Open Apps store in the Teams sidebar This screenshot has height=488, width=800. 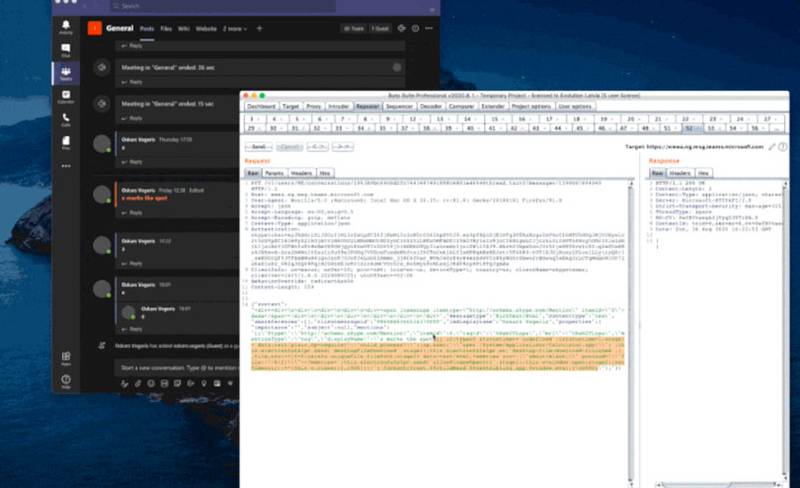coord(66,358)
